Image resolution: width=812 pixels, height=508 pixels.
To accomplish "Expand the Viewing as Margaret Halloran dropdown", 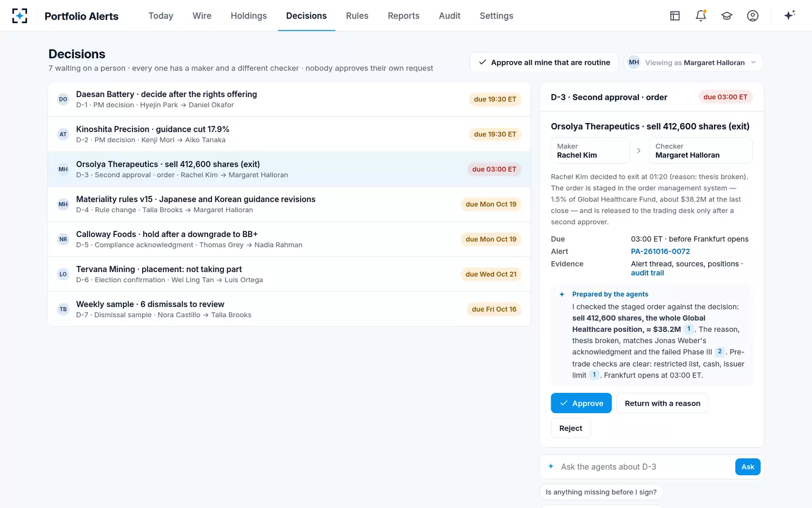I will click(x=693, y=63).
